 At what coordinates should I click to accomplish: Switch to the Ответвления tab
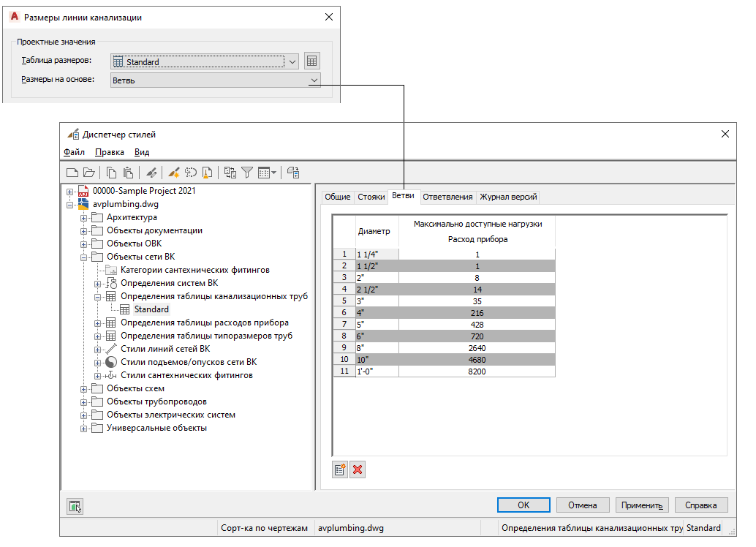click(x=447, y=197)
